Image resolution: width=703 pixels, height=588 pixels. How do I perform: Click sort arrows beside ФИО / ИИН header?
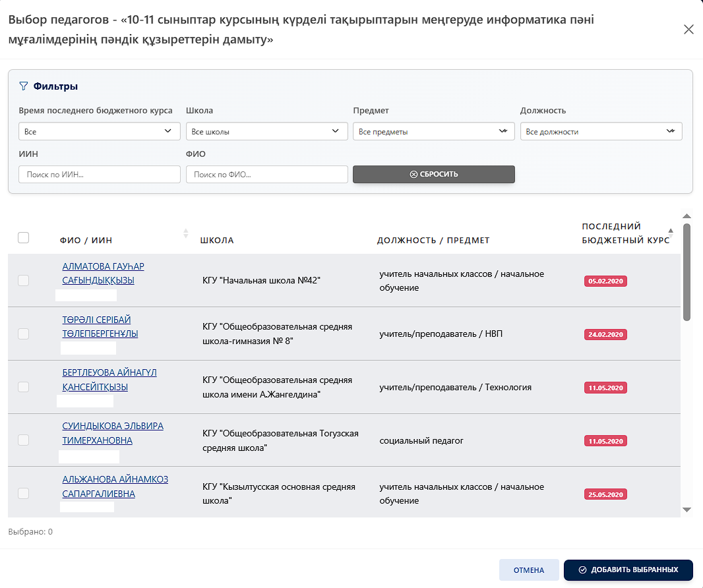point(186,233)
